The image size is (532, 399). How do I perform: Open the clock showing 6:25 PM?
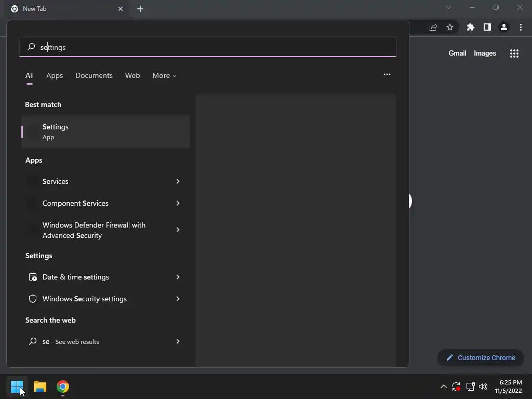[508, 387]
